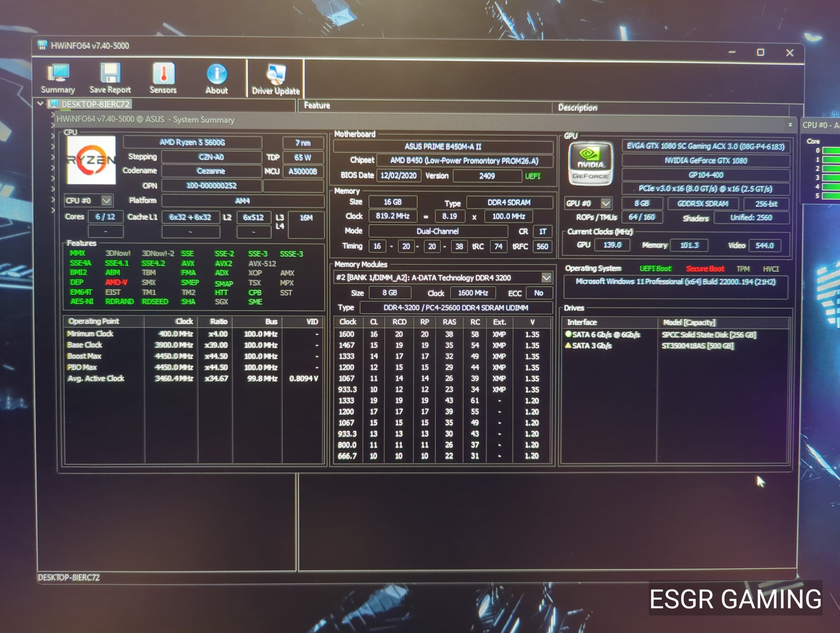This screenshot has height=633, width=840.
Task: Click the AMD B450 chipset field
Action: point(464,161)
